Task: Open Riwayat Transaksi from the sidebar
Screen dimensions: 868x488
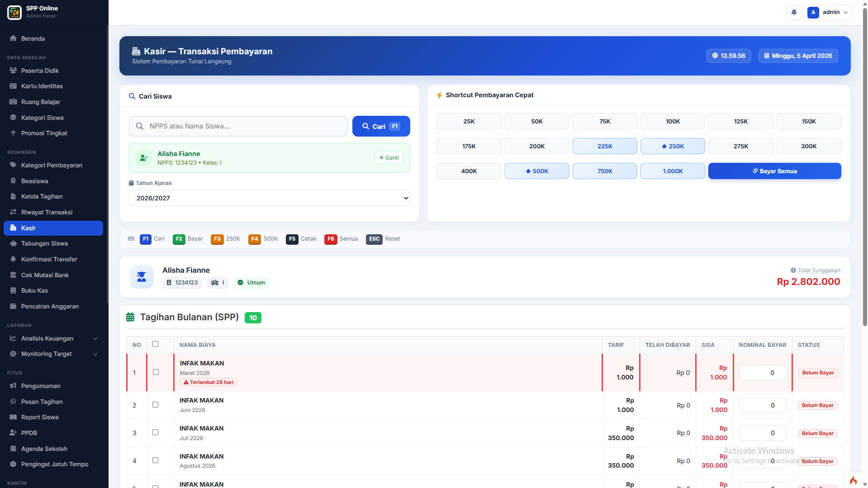Action: 47,212
